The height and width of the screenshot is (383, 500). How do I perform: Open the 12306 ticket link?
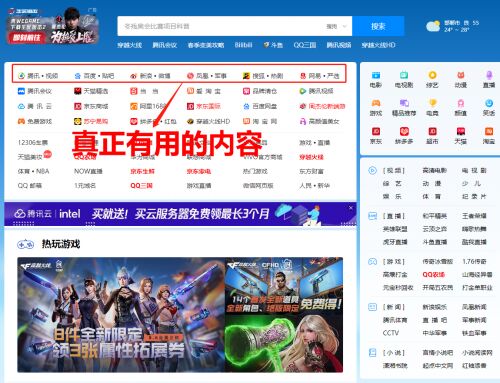[33, 143]
